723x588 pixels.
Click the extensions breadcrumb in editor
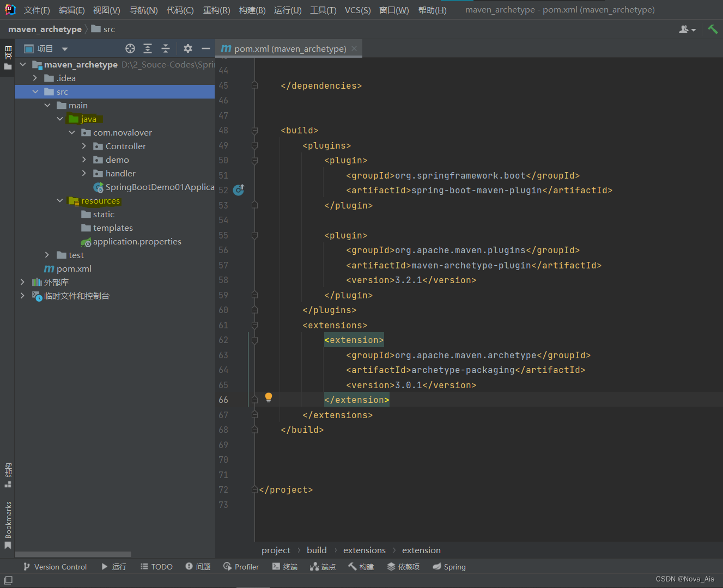364,550
